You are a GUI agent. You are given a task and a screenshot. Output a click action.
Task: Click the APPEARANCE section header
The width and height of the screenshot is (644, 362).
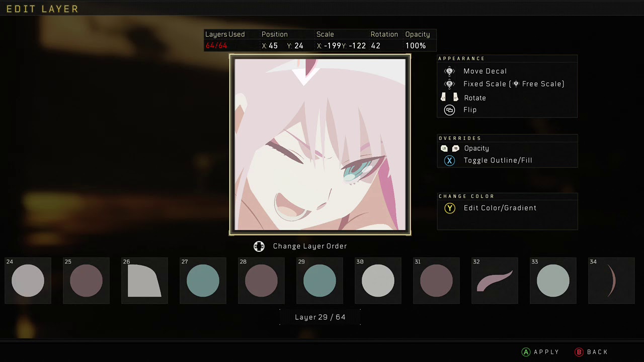(461, 58)
